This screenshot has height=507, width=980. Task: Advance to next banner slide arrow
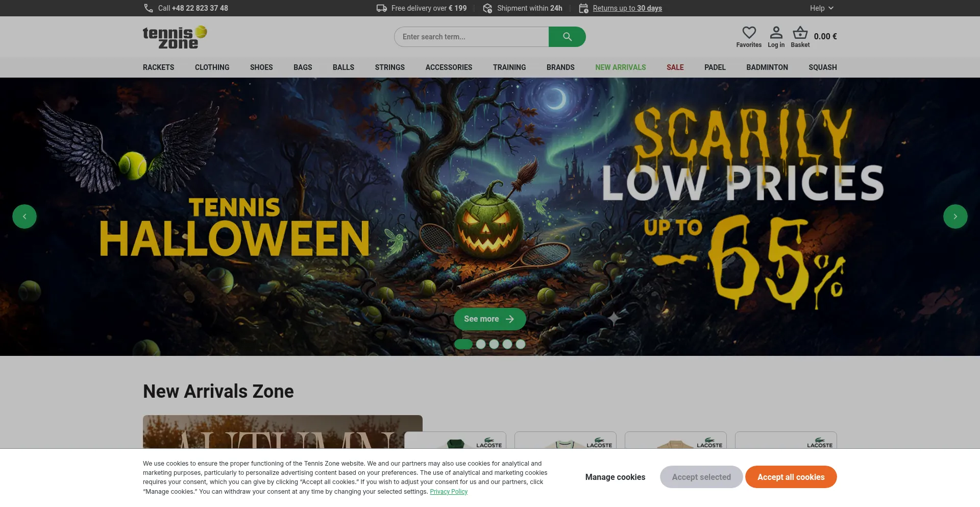click(955, 216)
